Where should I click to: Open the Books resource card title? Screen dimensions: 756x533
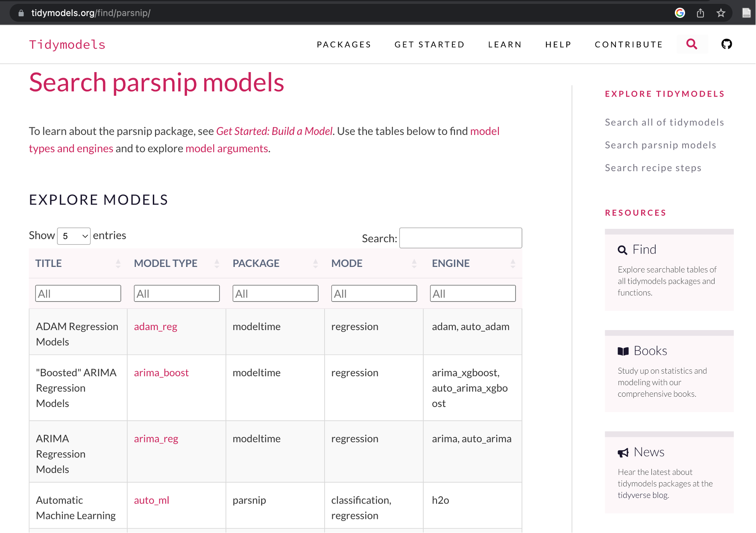651,351
